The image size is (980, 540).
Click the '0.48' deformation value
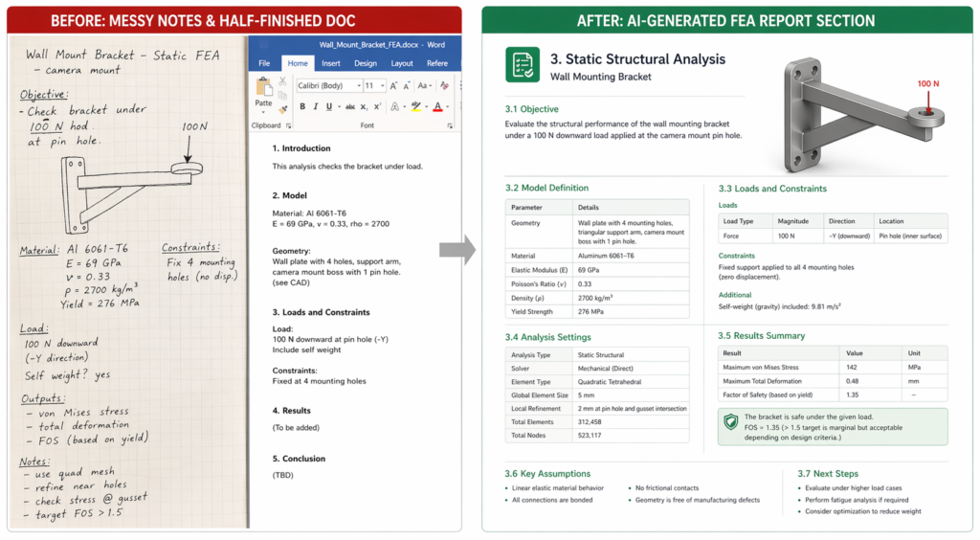pos(852,381)
